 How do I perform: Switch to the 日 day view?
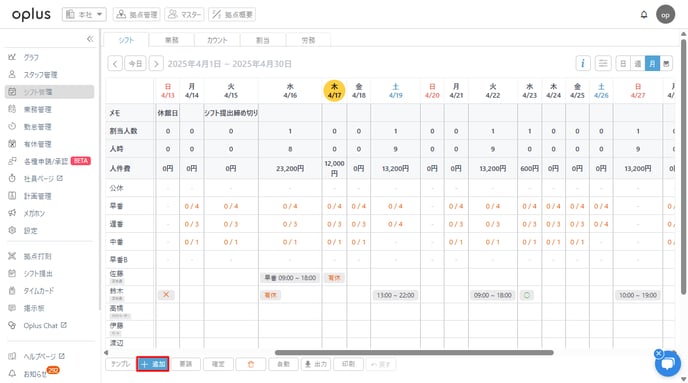(x=623, y=64)
